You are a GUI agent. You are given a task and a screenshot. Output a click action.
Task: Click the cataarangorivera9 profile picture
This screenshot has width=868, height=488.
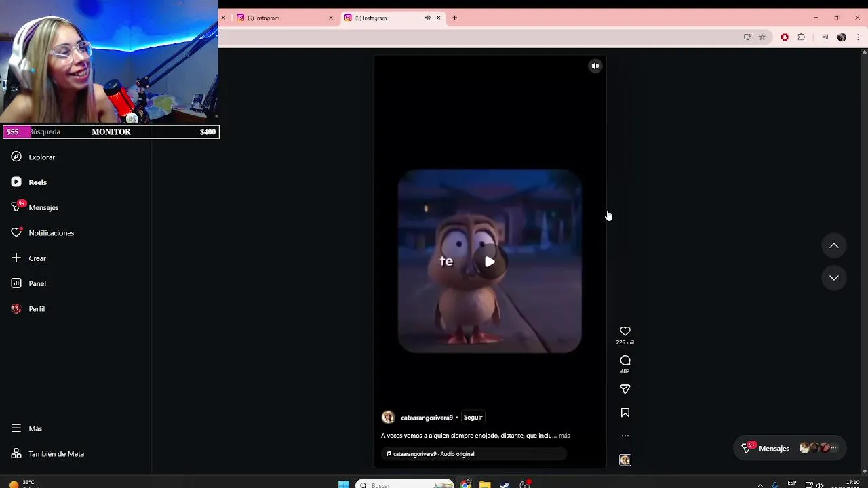(388, 418)
